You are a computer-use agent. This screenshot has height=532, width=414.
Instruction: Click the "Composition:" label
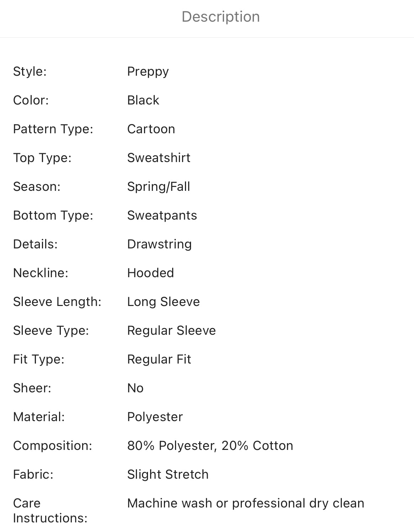[x=52, y=446]
